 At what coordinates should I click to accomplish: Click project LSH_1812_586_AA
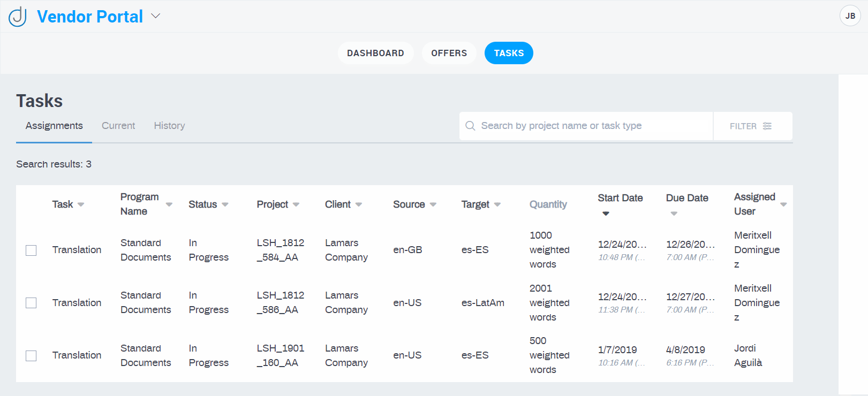(x=281, y=302)
